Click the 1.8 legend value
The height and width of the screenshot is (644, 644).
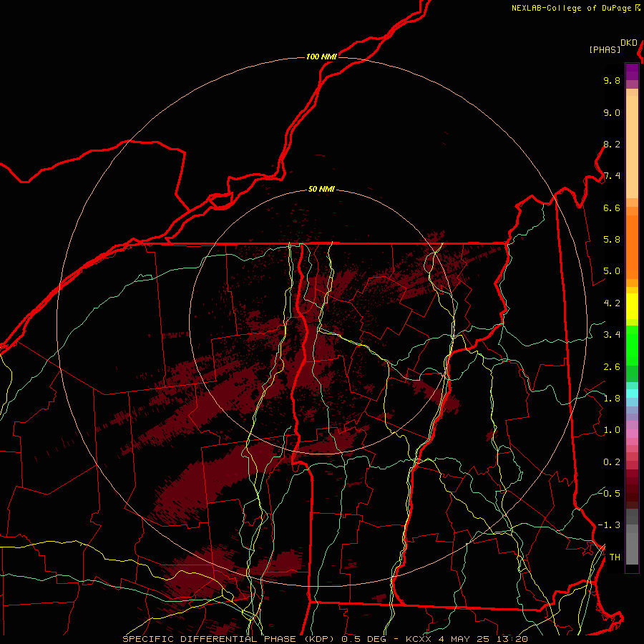[612, 399]
